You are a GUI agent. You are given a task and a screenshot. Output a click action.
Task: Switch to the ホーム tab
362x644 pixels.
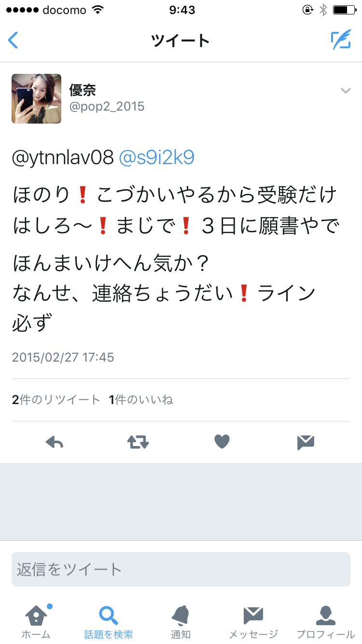click(x=36, y=622)
